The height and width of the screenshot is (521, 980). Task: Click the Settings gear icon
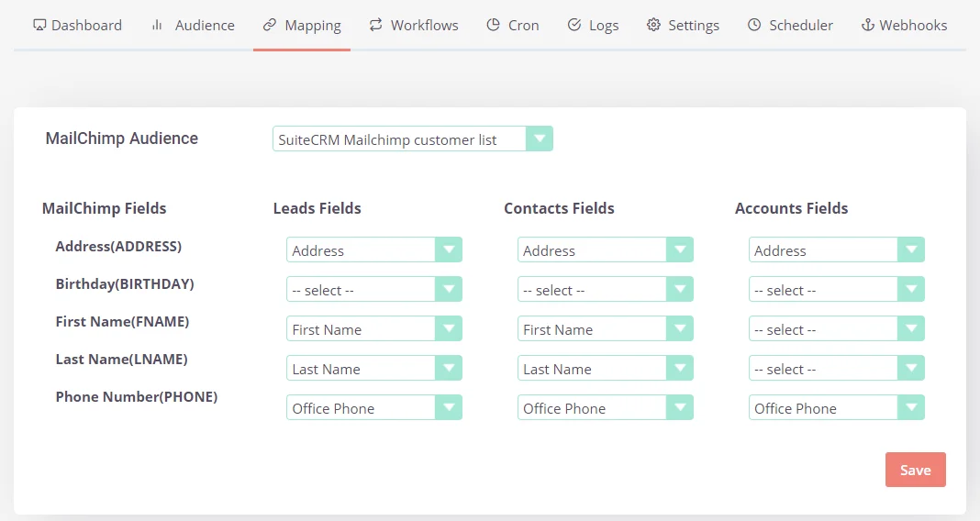(653, 26)
